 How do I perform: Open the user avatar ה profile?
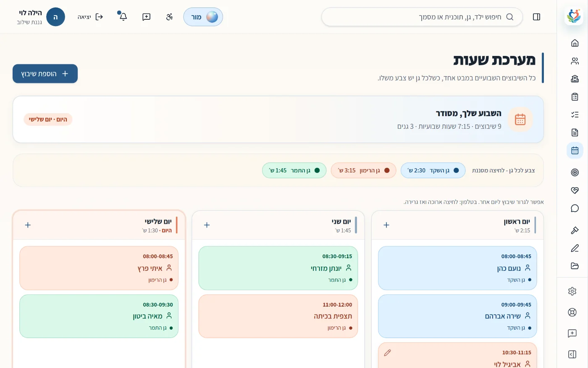pos(55,17)
